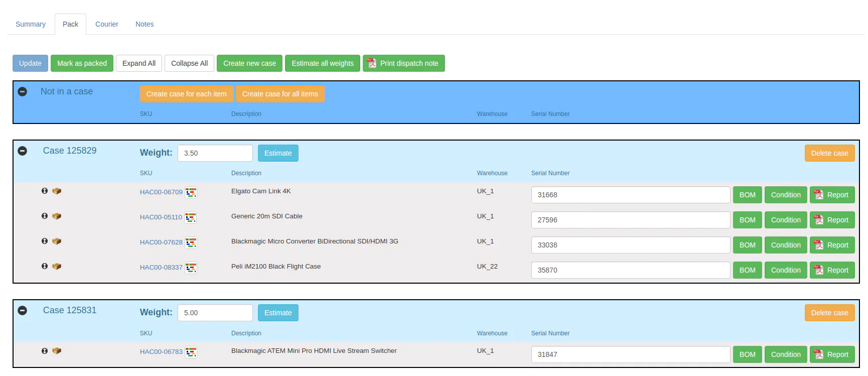
Task: Click info icon for Generic 20m SDI Cable row
Action: tap(45, 216)
